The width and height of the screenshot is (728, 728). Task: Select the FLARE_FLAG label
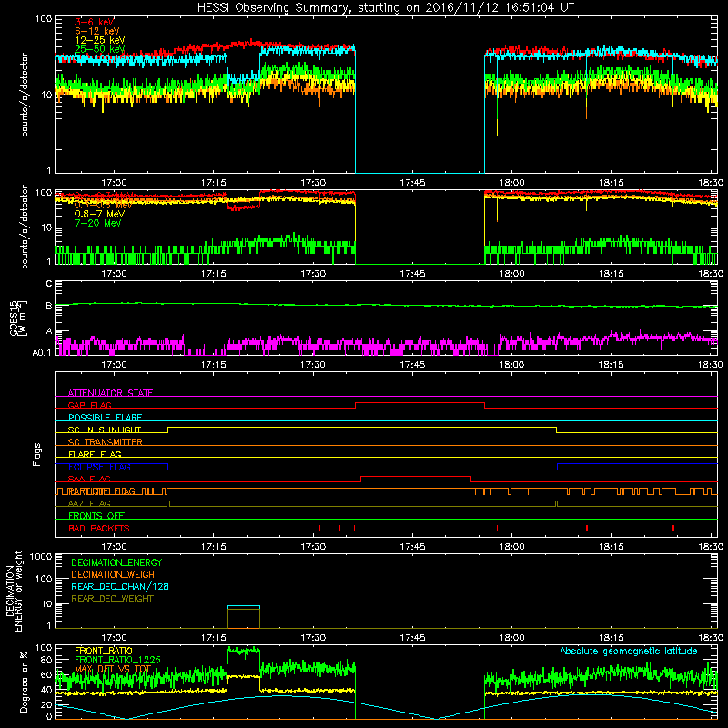[x=95, y=454]
